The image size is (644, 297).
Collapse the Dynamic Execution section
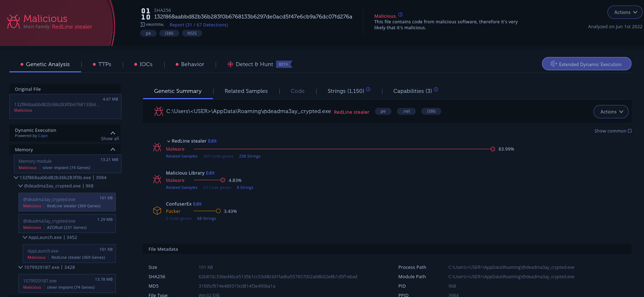point(113,133)
